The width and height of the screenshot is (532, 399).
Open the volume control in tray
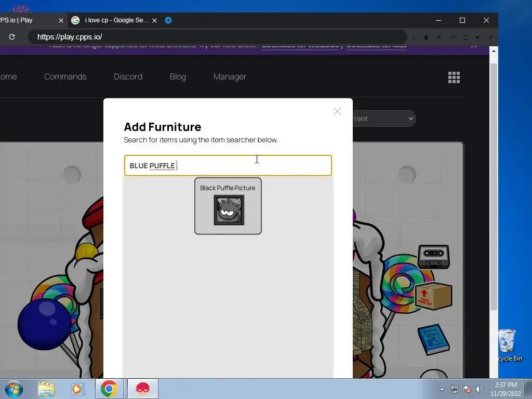tap(480, 389)
